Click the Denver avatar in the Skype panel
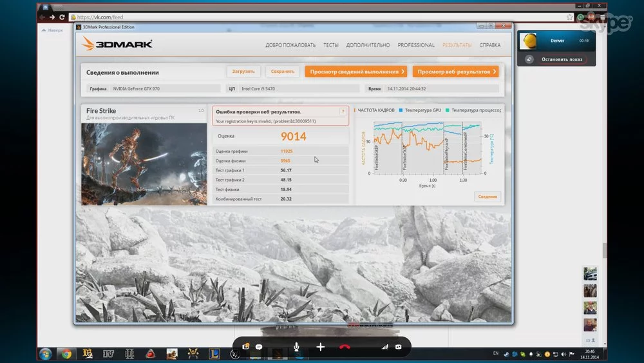The image size is (644, 363). [528, 41]
